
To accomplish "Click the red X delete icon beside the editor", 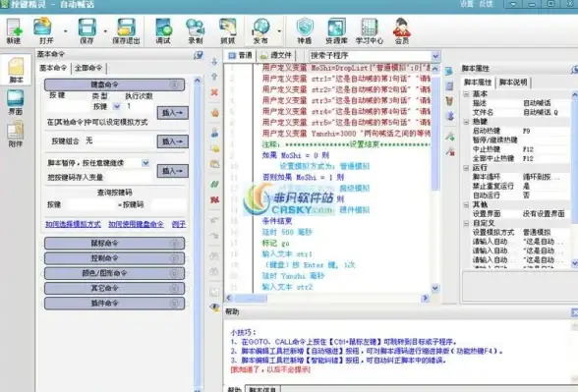I will click(x=214, y=92).
